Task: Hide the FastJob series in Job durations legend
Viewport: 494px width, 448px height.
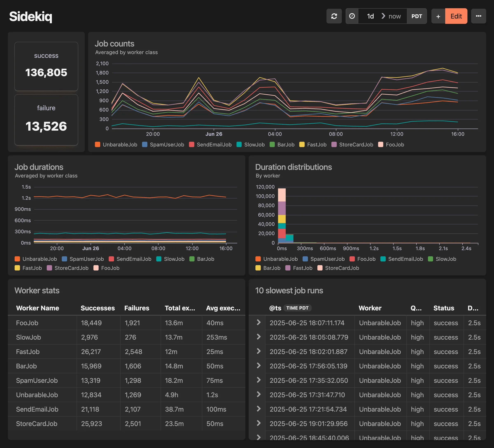Action: click(32, 268)
